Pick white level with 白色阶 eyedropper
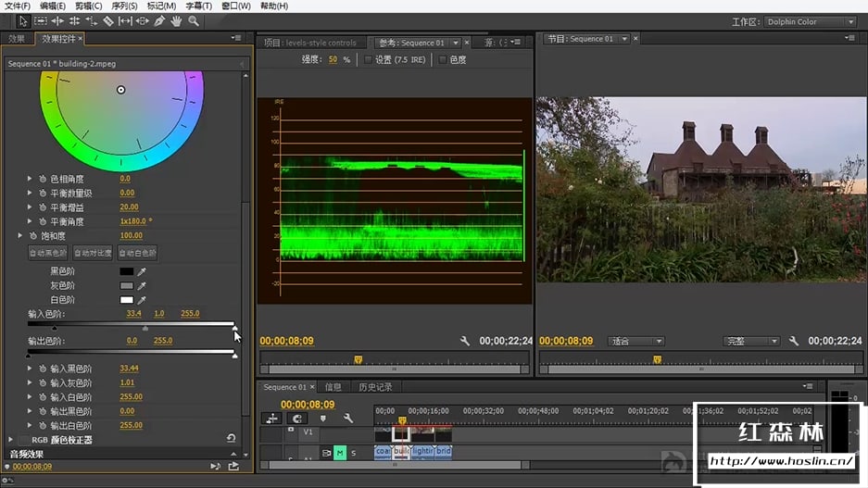Image resolution: width=868 pixels, height=488 pixels. pos(142,300)
